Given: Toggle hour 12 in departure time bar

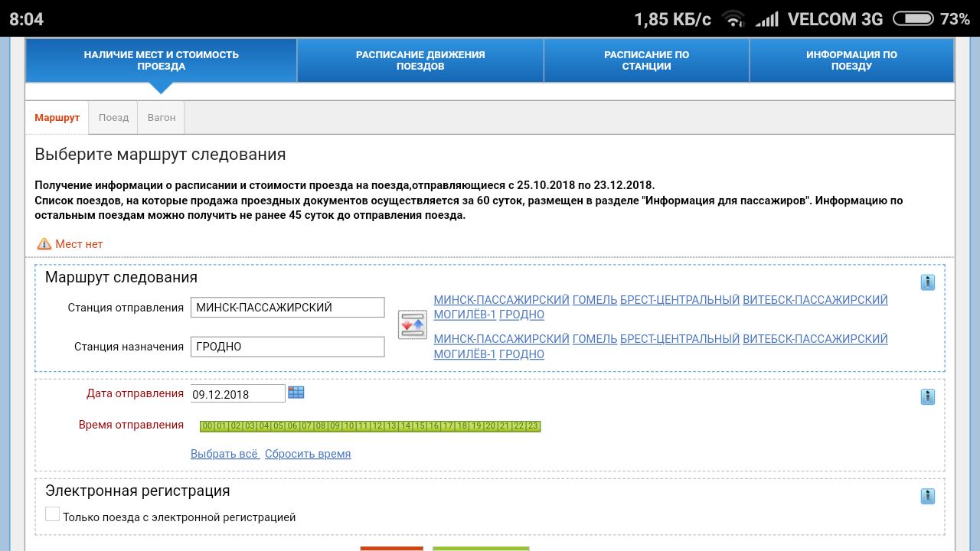Looking at the screenshot, I should click(377, 426).
